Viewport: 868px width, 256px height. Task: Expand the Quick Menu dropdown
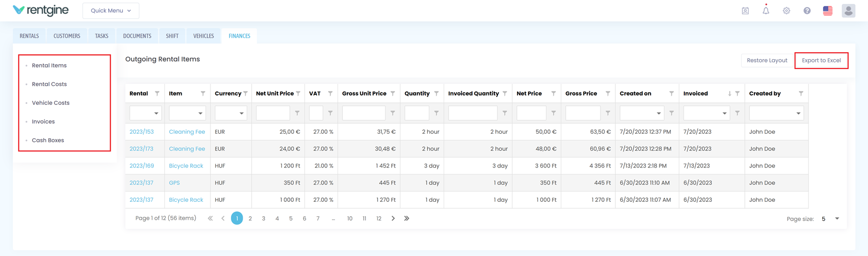click(x=111, y=10)
